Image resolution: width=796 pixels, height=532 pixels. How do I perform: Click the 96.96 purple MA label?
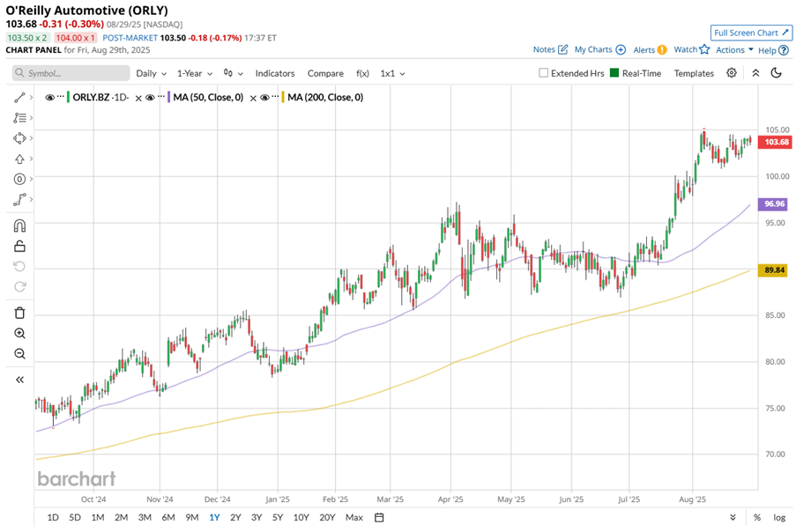pos(773,203)
